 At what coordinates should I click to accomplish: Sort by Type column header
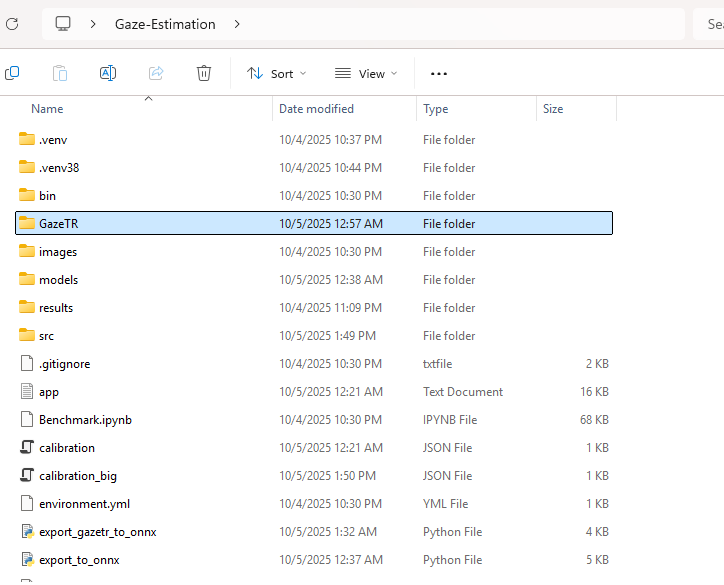(x=435, y=109)
